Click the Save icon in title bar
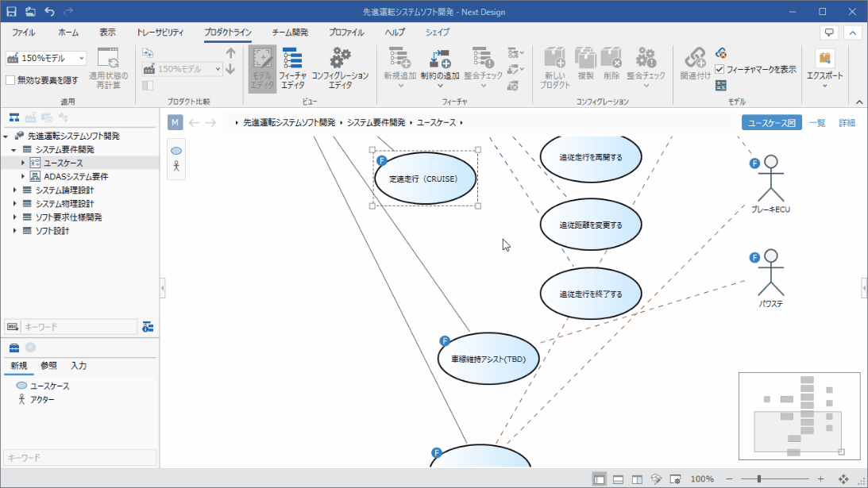 (11, 12)
